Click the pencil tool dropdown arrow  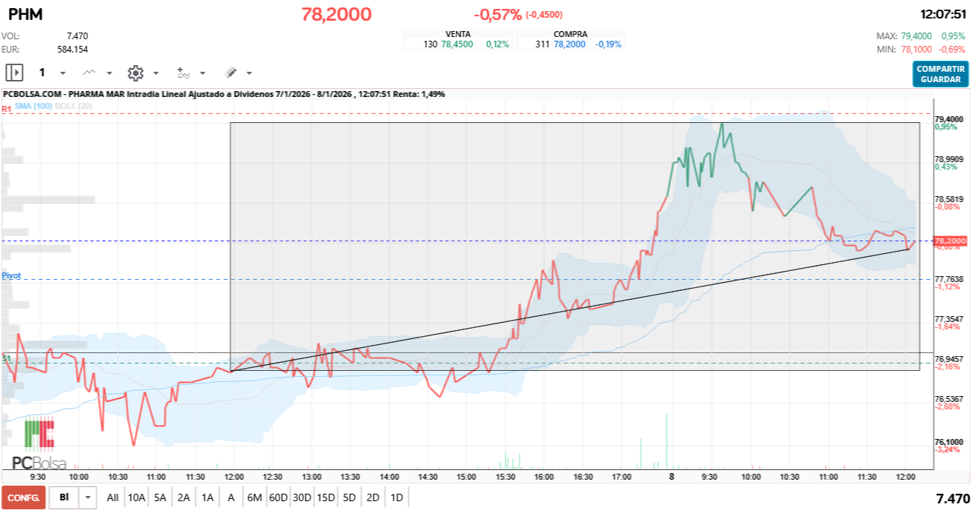pos(249,72)
